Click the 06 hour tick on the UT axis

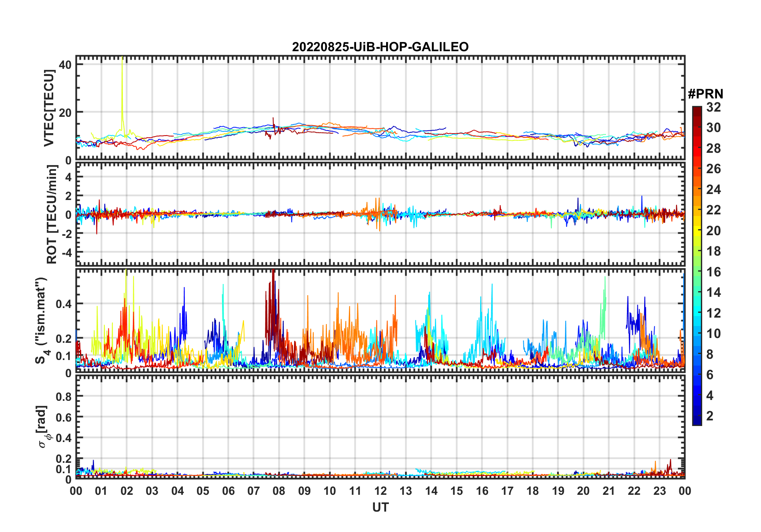pos(228,491)
